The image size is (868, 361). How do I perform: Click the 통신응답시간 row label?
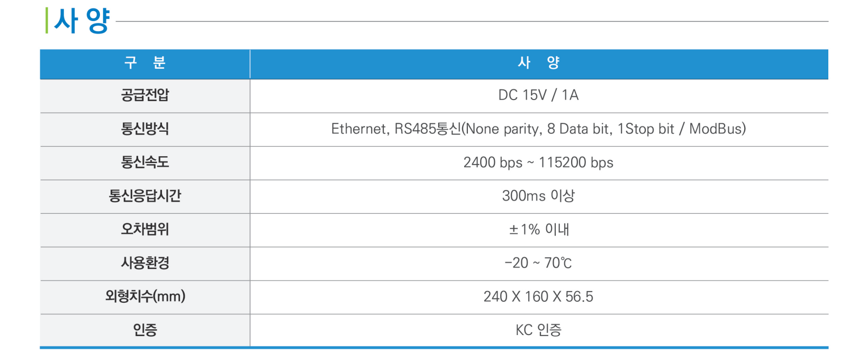[x=145, y=196]
